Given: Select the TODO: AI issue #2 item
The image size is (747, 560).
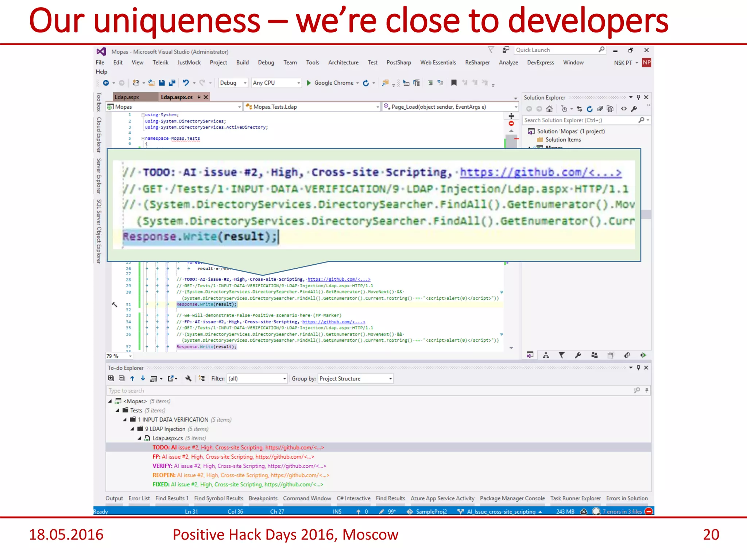Looking at the screenshot, I should point(238,447).
